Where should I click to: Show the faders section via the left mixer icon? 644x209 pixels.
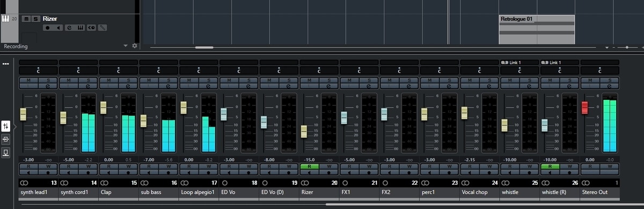pyautogui.click(x=6, y=126)
